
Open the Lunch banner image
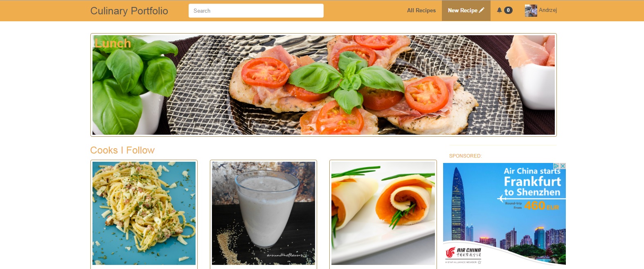tap(324, 85)
